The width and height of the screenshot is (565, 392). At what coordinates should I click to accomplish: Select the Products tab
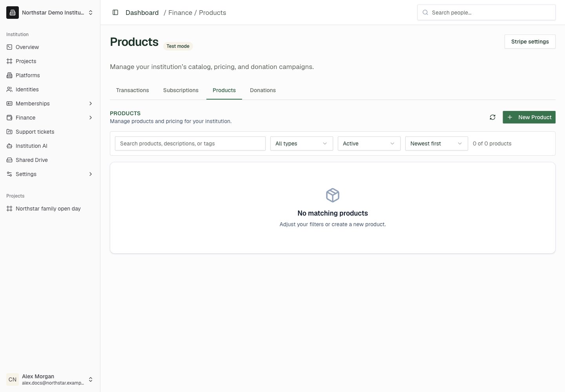(224, 90)
